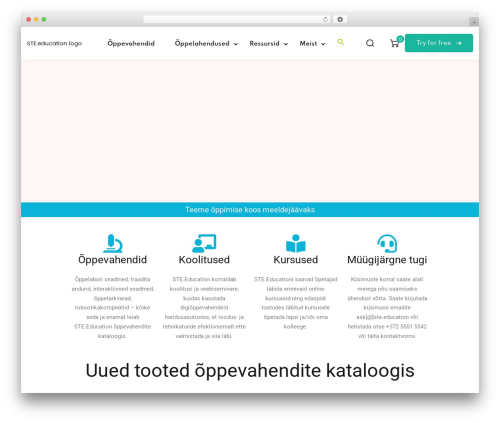Open the Meist menu

[308, 44]
